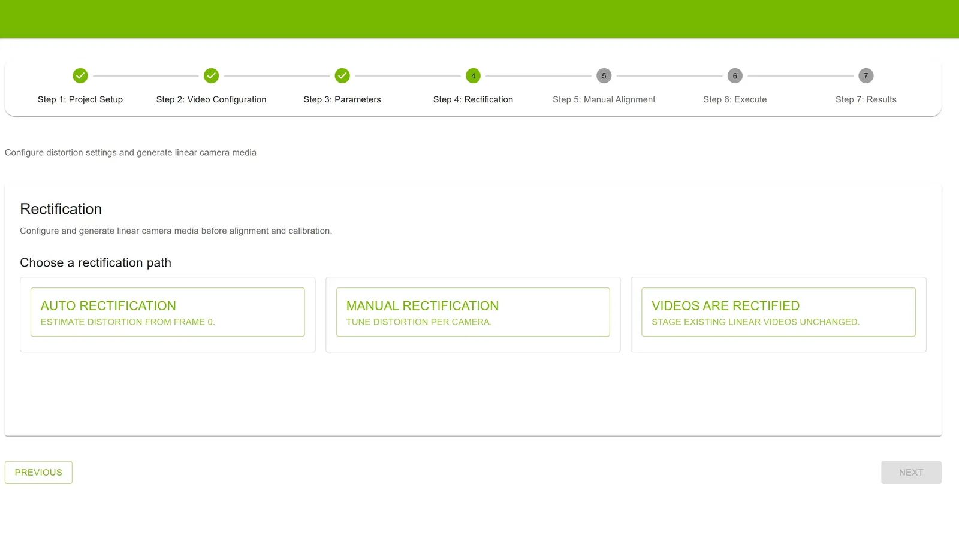Image resolution: width=959 pixels, height=560 pixels.
Task: Click the step 7 numbered circle icon
Action: click(x=865, y=75)
